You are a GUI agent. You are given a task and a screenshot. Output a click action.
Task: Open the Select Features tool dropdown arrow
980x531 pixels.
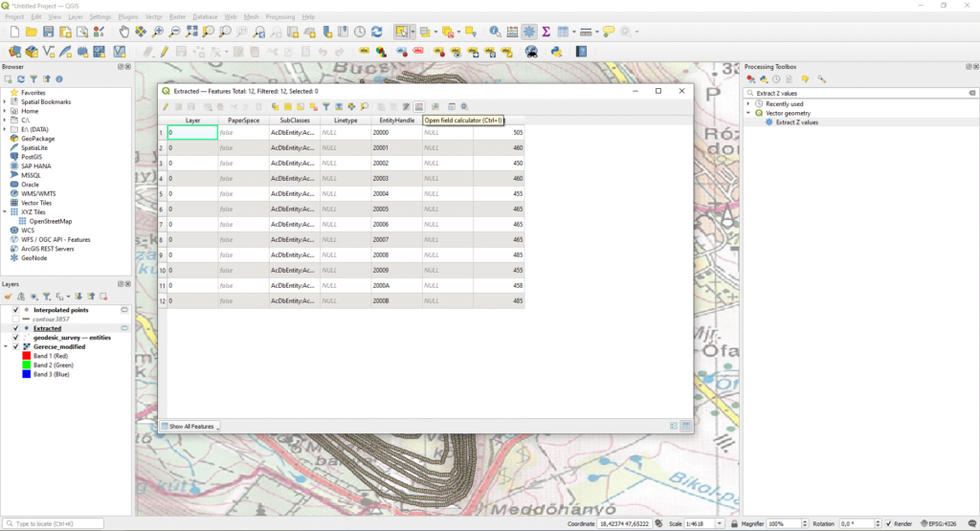click(412, 32)
